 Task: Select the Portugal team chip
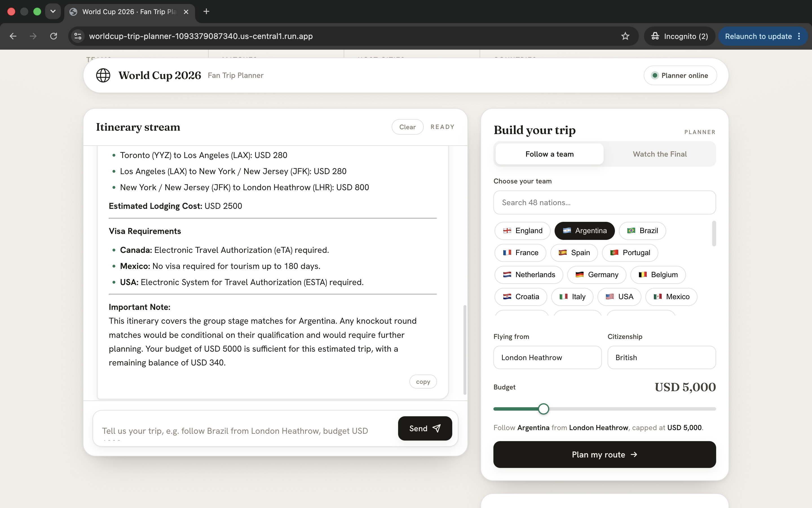(x=630, y=253)
